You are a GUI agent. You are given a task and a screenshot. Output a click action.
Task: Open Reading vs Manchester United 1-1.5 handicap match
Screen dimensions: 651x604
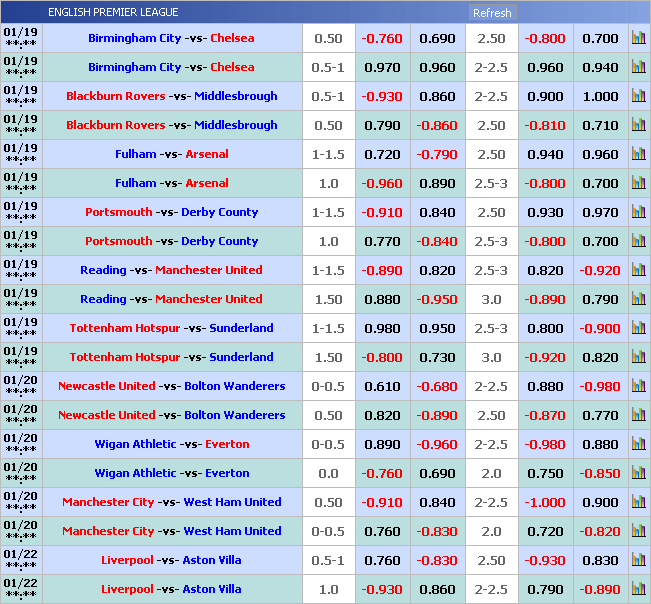tap(171, 271)
